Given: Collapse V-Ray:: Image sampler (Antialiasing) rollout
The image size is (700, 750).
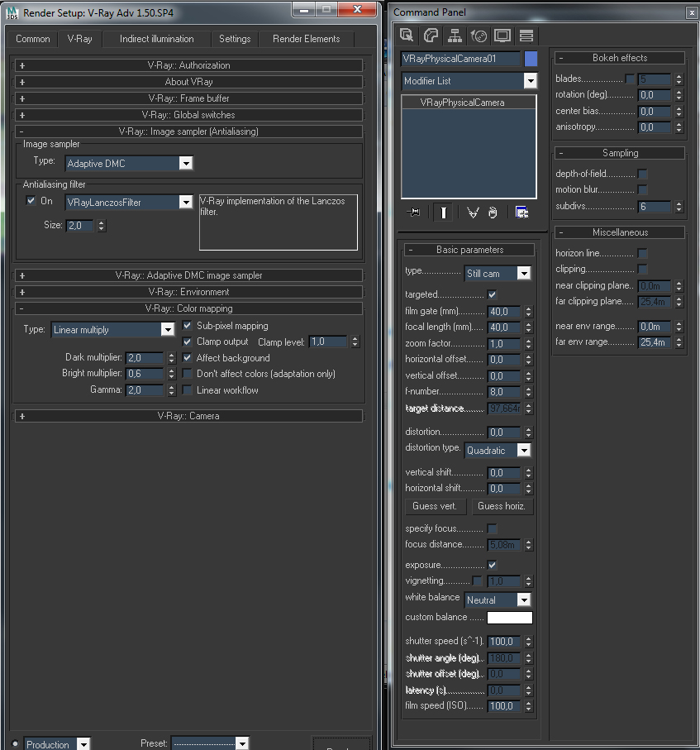Looking at the screenshot, I should tap(188, 131).
